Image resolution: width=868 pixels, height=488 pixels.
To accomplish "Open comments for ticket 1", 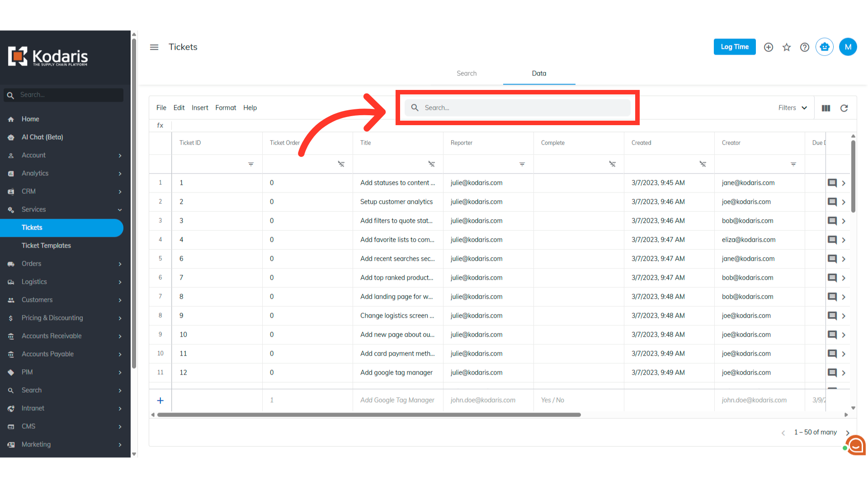I will [x=832, y=183].
